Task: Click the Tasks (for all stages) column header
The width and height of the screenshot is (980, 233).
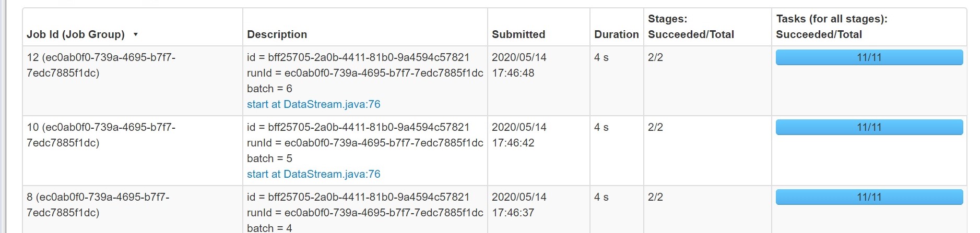Action: (x=831, y=27)
